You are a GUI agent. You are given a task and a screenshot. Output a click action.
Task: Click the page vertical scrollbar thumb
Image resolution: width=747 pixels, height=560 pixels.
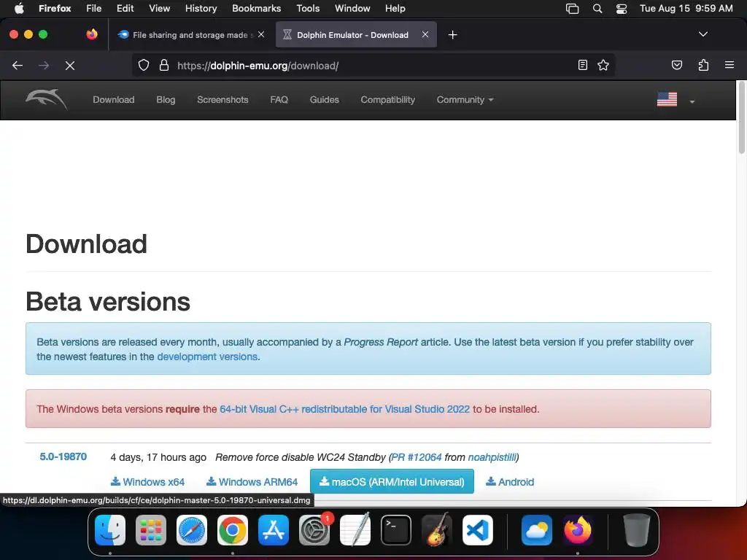coord(741,119)
